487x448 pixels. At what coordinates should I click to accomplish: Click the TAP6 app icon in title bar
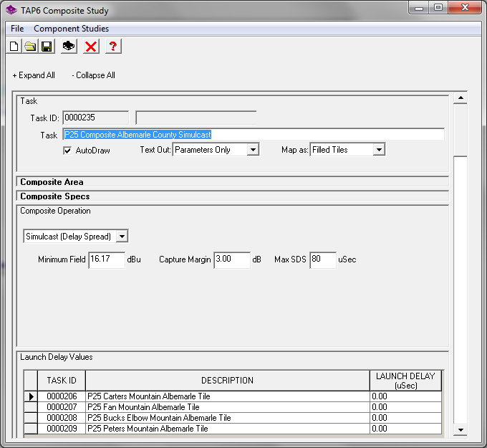(x=11, y=10)
